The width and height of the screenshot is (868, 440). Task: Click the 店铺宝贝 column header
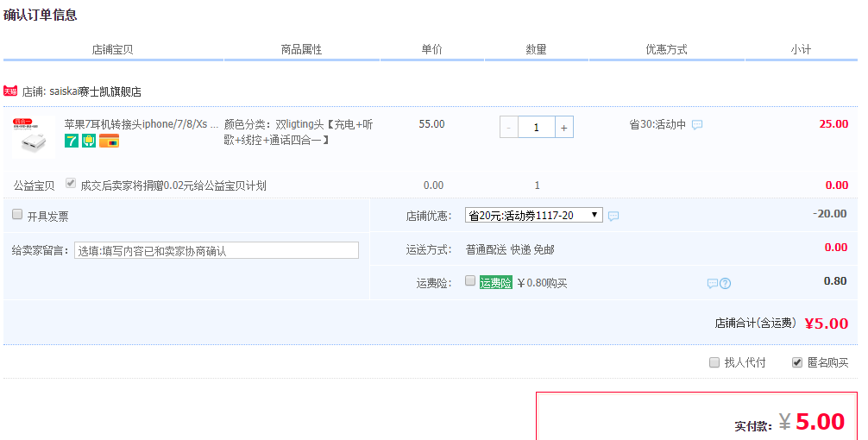pos(112,49)
